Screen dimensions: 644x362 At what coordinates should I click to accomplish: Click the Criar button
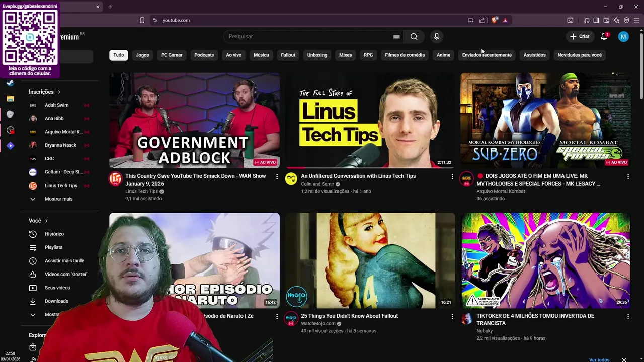pyautogui.click(x=580, y=36)
